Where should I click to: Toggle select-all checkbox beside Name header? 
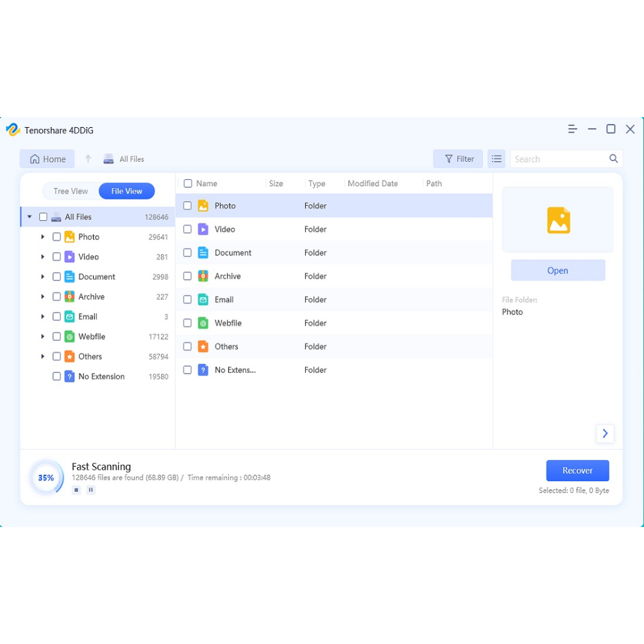pos(187,184)
